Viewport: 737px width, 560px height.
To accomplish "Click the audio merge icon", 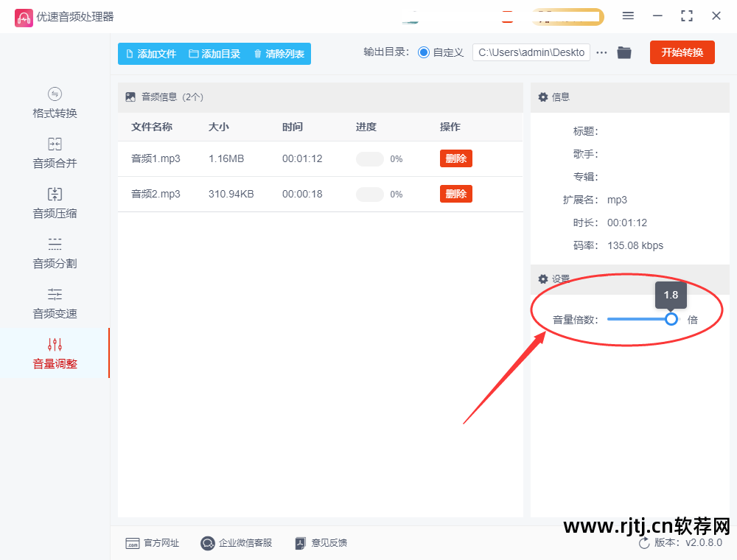I will (55, 144).
